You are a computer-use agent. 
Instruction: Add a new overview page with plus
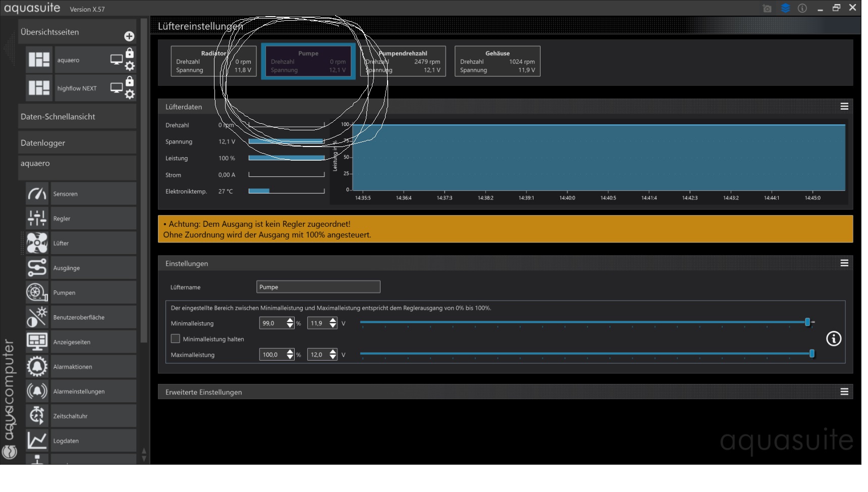coord(129,36)
